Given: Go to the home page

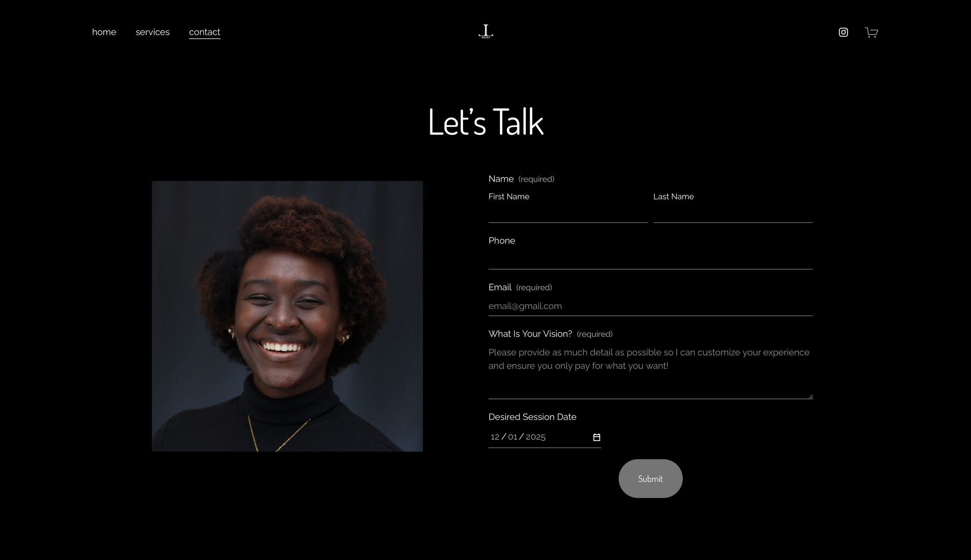Looking at the screenshot, I should 104,32.
